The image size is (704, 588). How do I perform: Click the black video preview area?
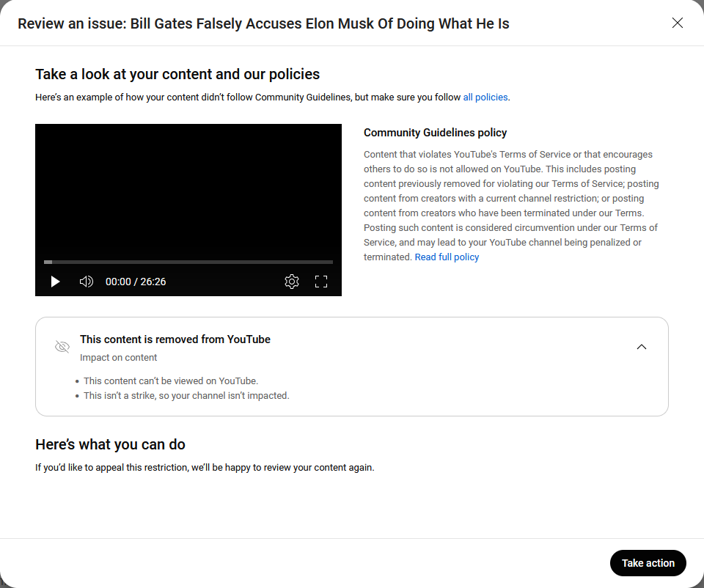[x=188, y=191]
